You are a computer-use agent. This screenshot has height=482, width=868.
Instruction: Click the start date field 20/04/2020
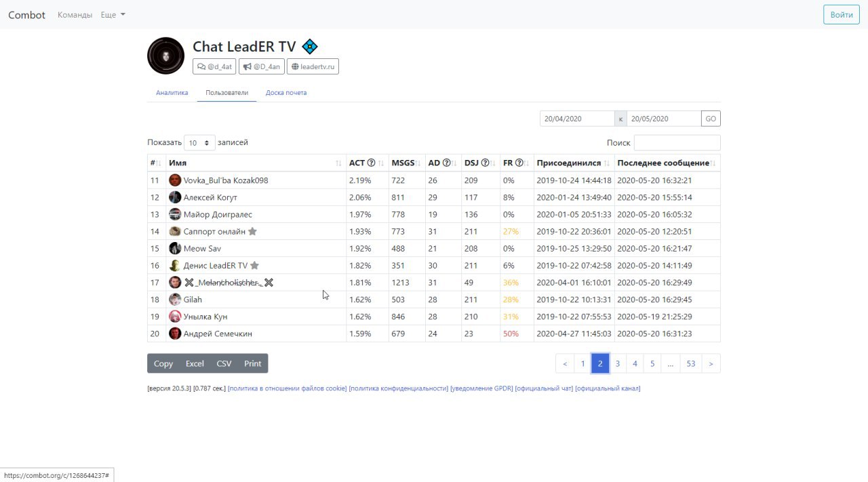coord(577,119)
